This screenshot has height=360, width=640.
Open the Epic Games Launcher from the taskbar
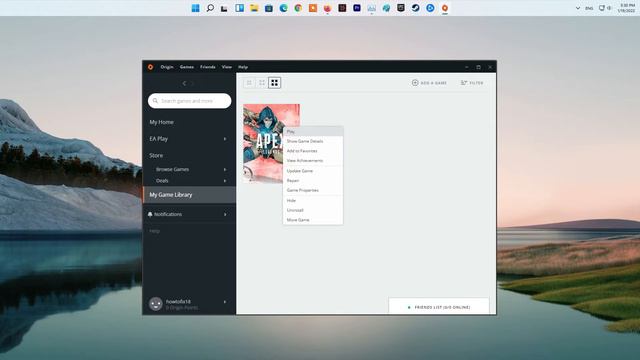[x=401, y=8]
